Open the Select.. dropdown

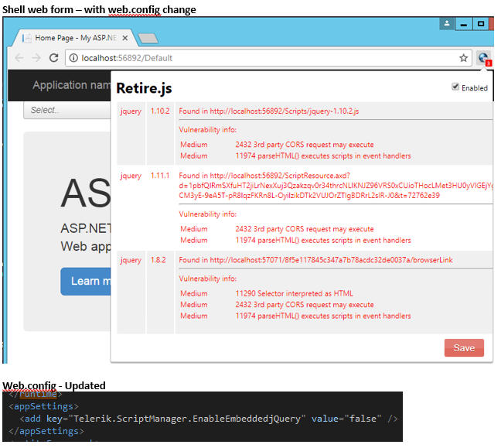click(x=67, y=110)
